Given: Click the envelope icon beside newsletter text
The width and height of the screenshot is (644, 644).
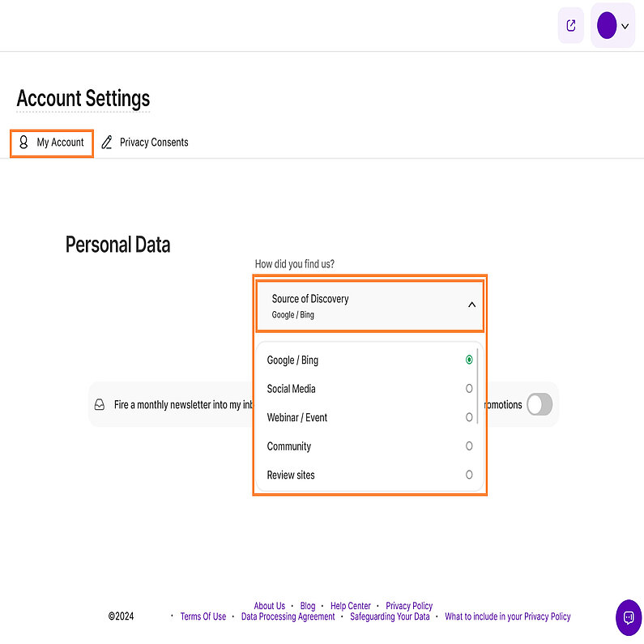Looking at the screenshot, I should (100, 404).
